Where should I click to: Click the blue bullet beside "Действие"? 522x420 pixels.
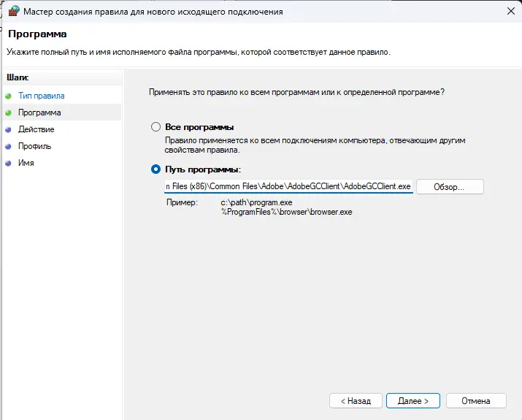[x=9, y=129]
